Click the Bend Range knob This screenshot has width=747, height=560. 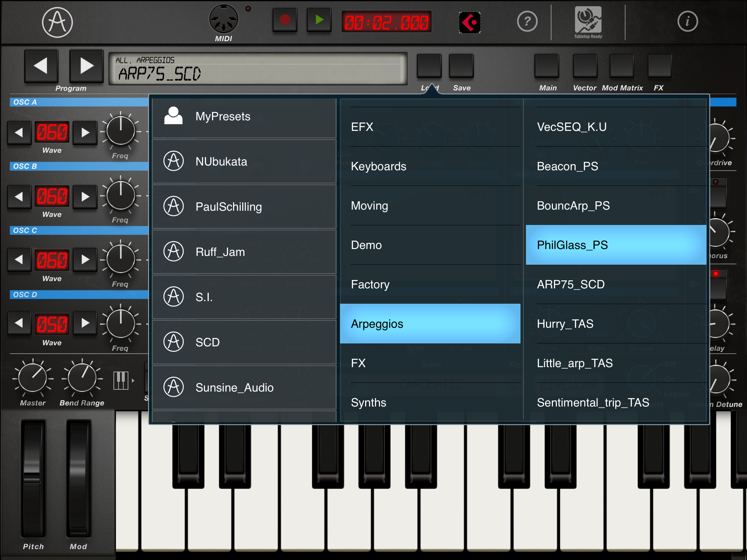click(x=82, y=378)
